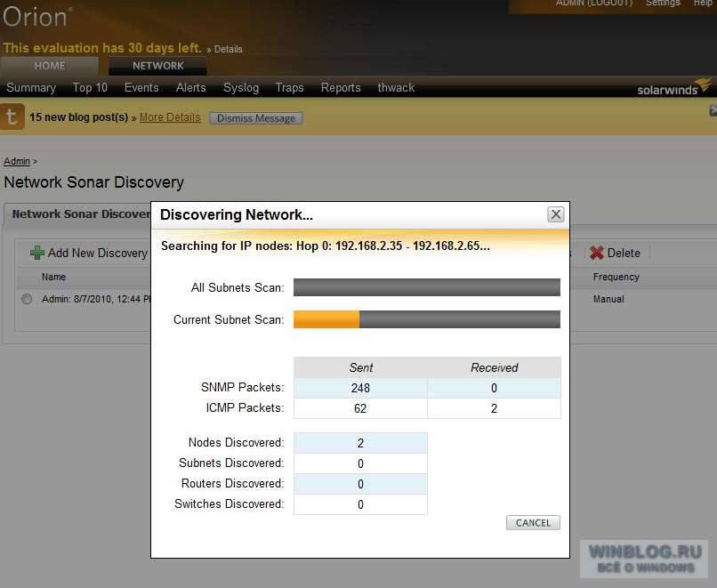717x588 pixels.
Task: Cancel the network discovery
Action: pos(533,522)
